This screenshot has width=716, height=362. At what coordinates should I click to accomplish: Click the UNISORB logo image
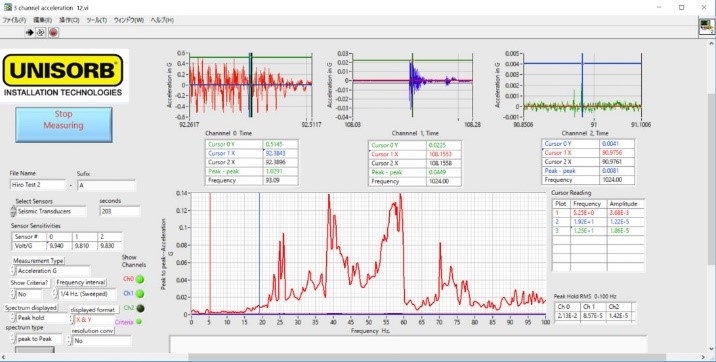tap(63, 76)
